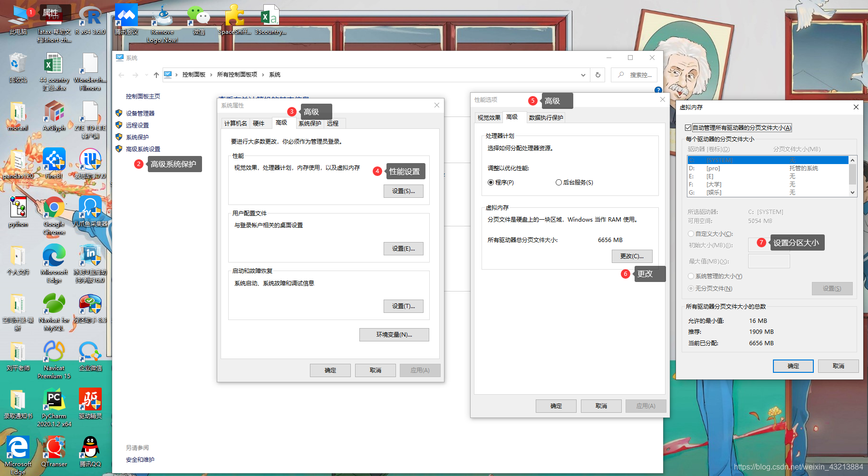Switch to the 系统保护 tab in System Properties
This screenshot has width=868, height=476.
[x=310, y=124]
